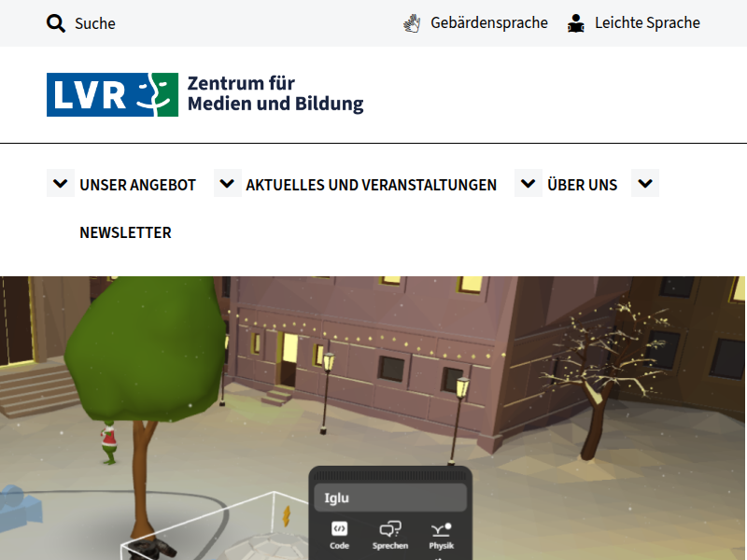Click the Iglu name field

click(390, 495)
